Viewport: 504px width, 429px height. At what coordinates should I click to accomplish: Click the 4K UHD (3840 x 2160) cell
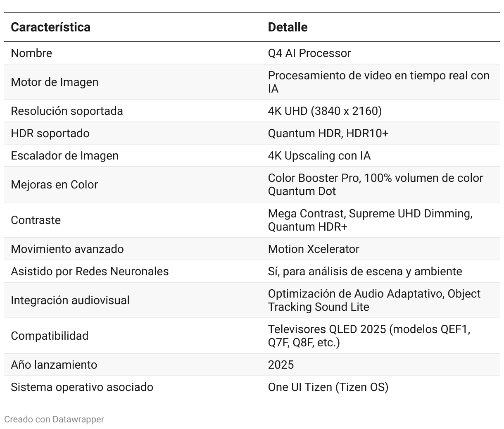point(325,111)
